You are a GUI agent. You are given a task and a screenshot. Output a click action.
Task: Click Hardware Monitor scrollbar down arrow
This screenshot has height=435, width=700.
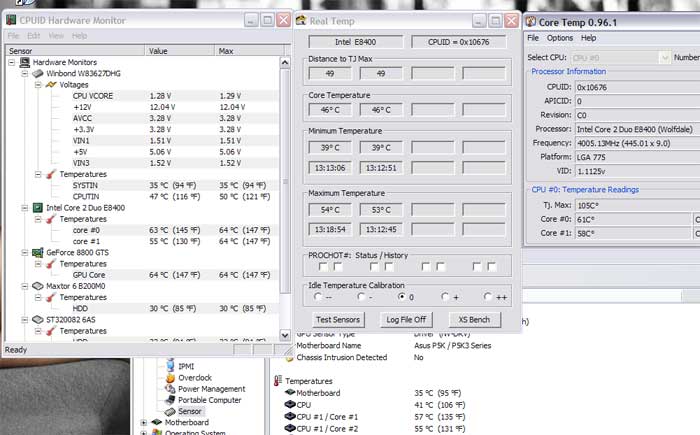click(x=285, y=335)
